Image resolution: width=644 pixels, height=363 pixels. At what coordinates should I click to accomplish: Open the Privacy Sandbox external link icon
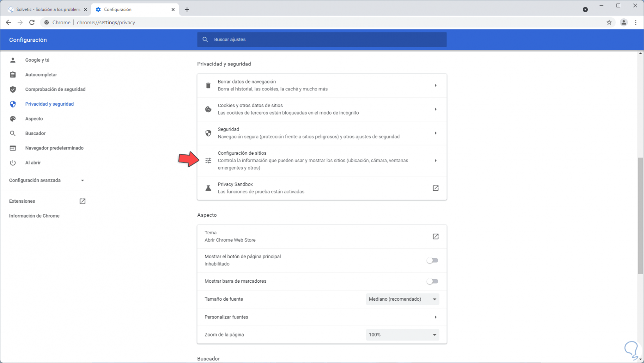pos(436,188)
